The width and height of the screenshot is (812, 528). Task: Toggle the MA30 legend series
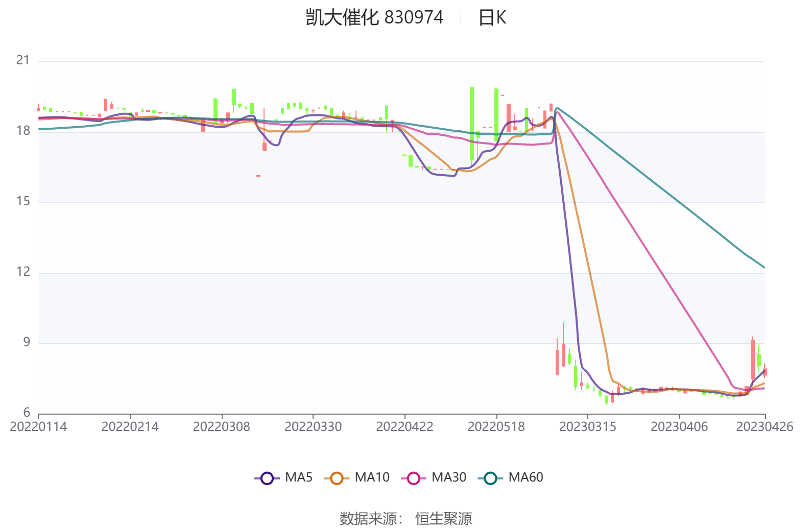click(x=434, y=478)
